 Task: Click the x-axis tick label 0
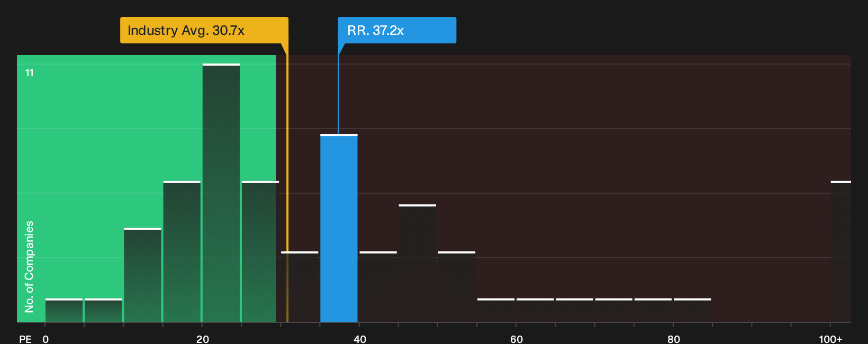(x=46, y=339)
